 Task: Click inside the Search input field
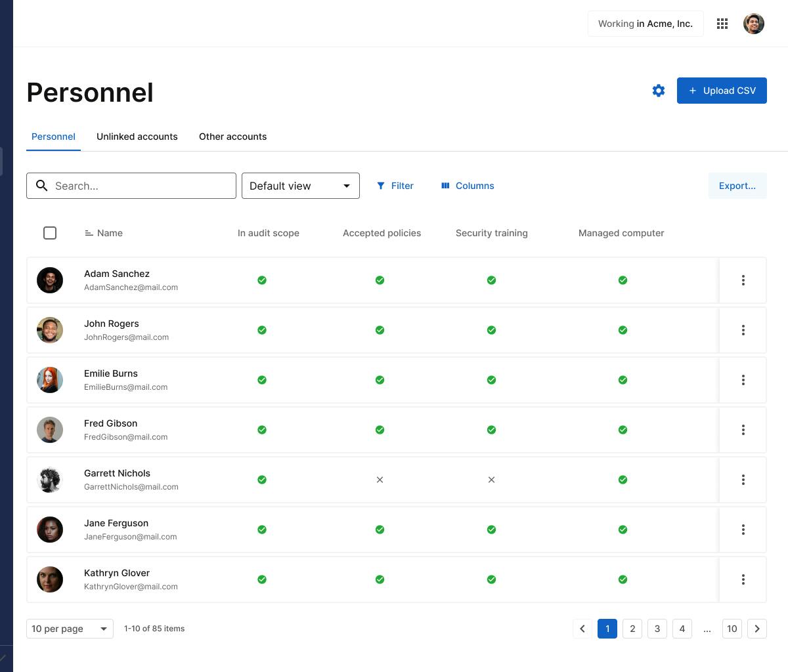pyautogui.click(x=141, y=186)
